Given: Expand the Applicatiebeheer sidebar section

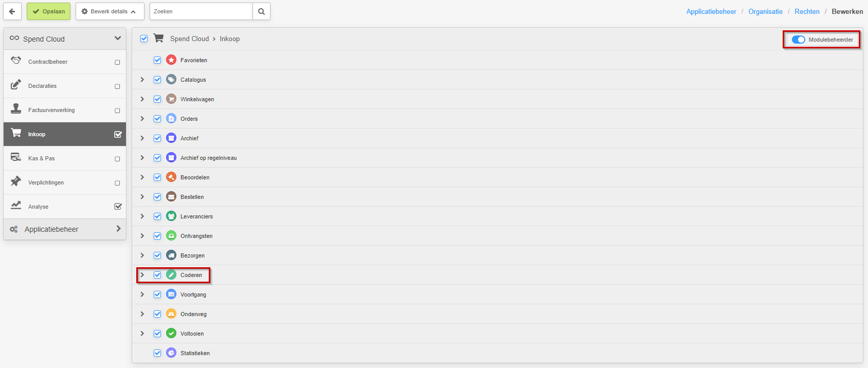Looking at the screenshot, I should coord(65,229).
